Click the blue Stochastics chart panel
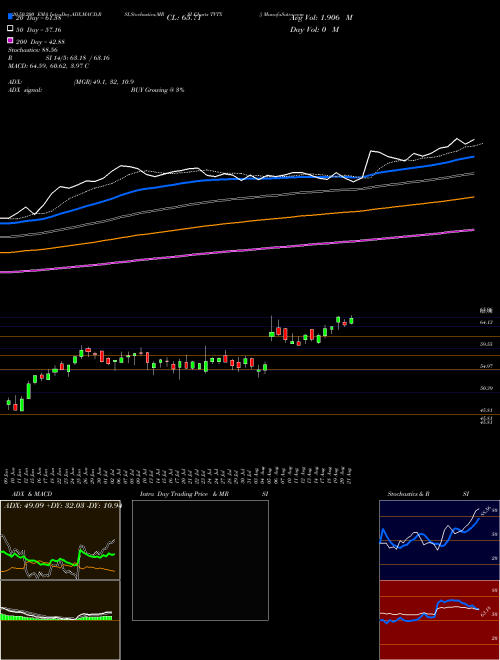Screen dimensions: 500x660 (439, 540)
